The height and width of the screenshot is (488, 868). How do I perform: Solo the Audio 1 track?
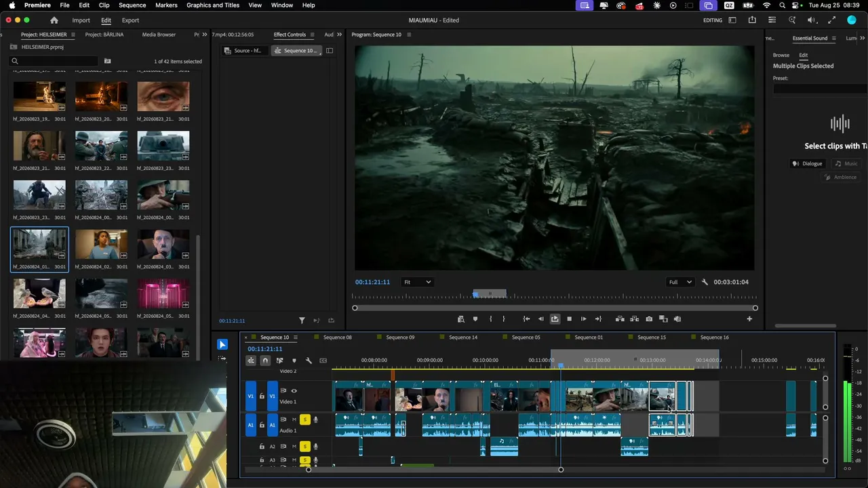305,420
